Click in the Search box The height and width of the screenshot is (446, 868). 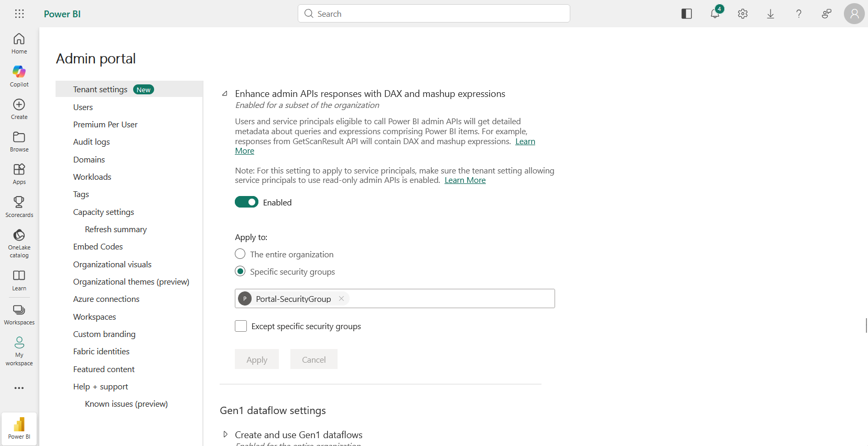(x=434, y=14)
